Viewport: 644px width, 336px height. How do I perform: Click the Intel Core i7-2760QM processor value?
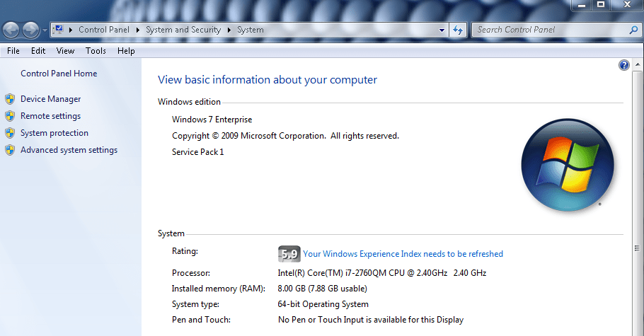[x=382, y=273]
